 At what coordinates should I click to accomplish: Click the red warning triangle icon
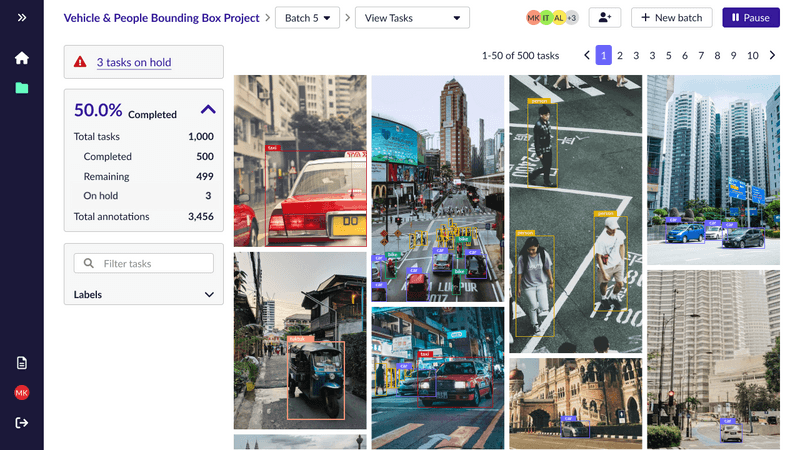click(x=80, y=62)
